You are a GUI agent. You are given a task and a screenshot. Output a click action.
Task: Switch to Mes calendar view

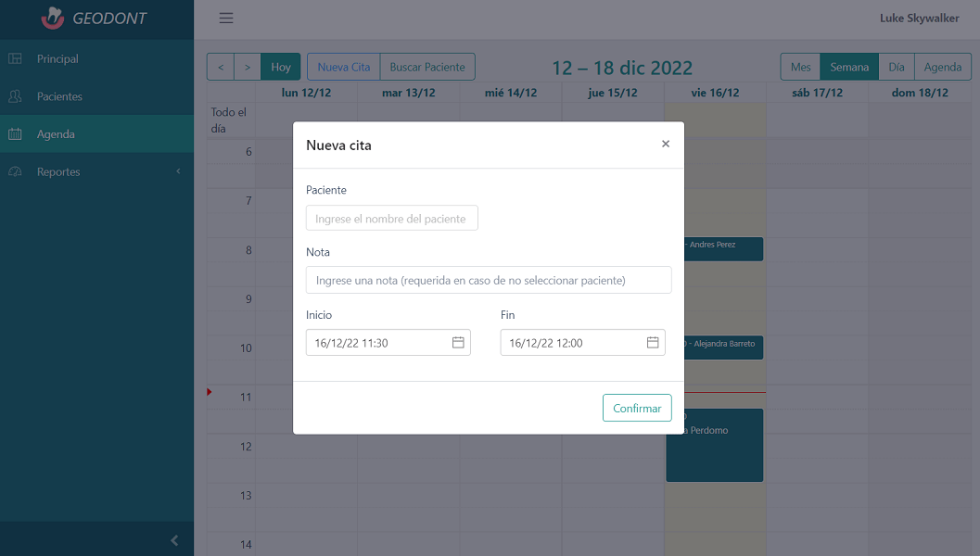pyautogui.click(x=801, y=68)
